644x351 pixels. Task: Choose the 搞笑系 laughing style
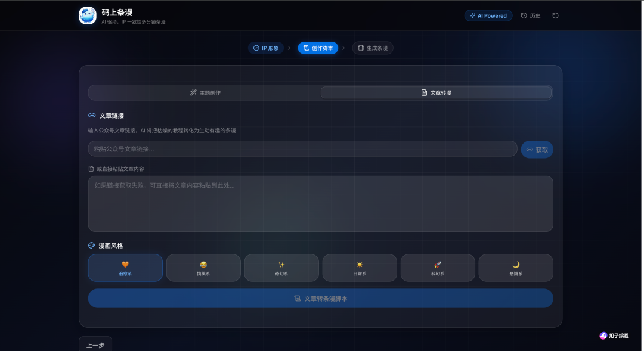click(x=203, y=268)
